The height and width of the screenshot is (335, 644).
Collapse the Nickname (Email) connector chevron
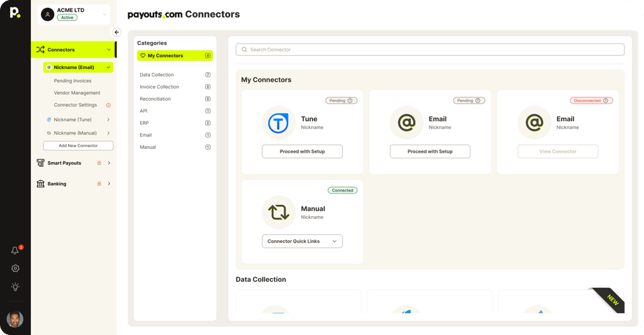108,67
